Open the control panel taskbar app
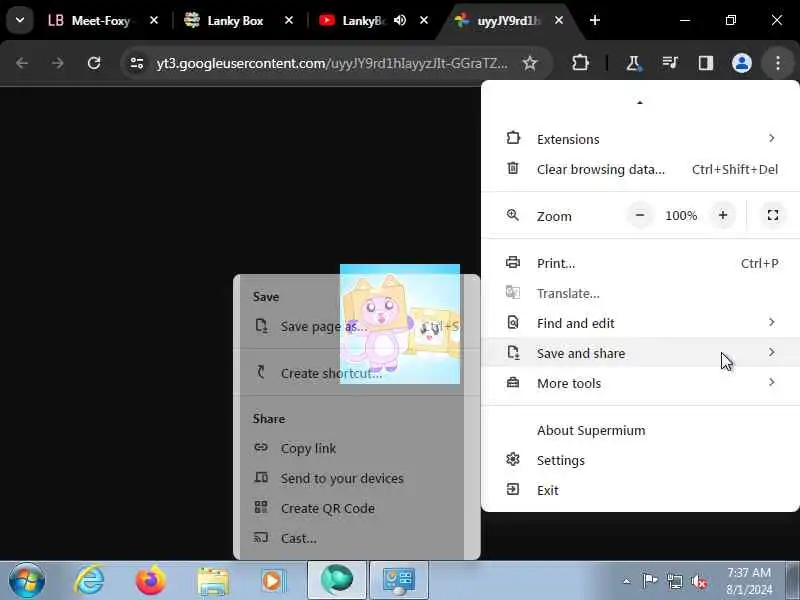This screenshot has width=800, height=600. pos(398,580)
